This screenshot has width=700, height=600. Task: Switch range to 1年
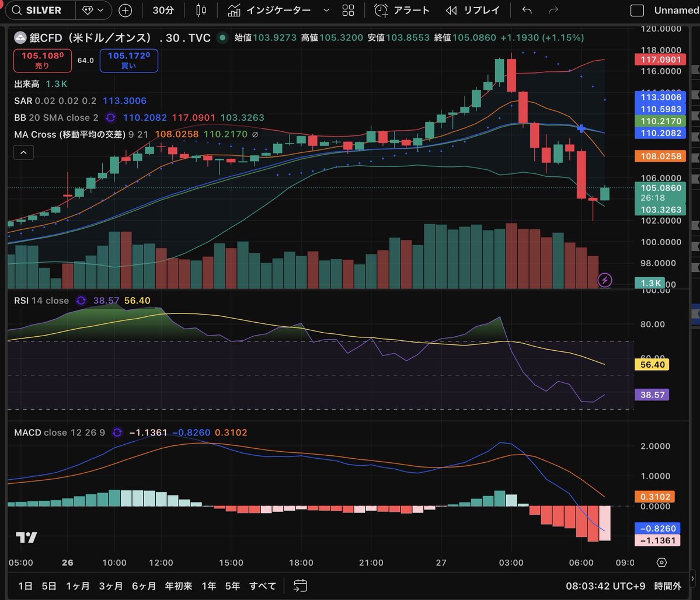[208, 586]
